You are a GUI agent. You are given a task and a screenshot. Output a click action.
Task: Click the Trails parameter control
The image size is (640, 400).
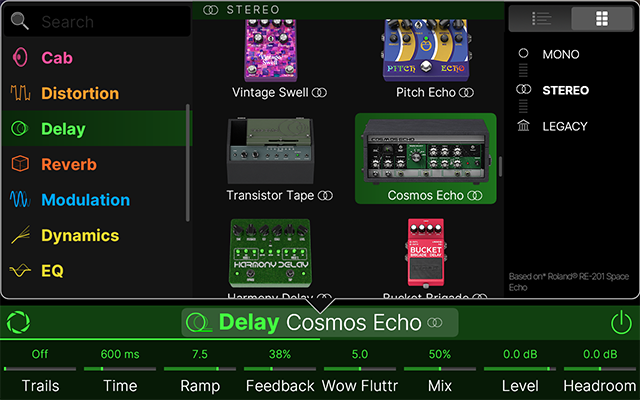pyautogui.click(x=40, y=369)
